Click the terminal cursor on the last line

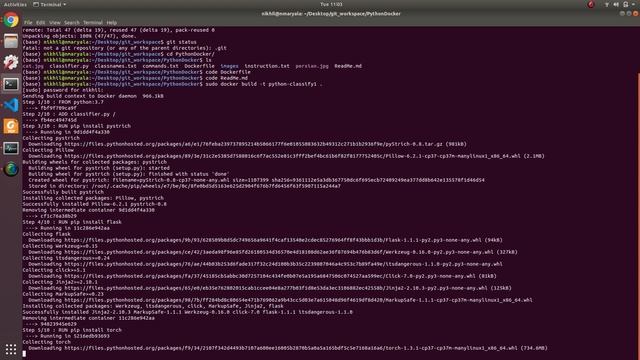pos(24,354)
